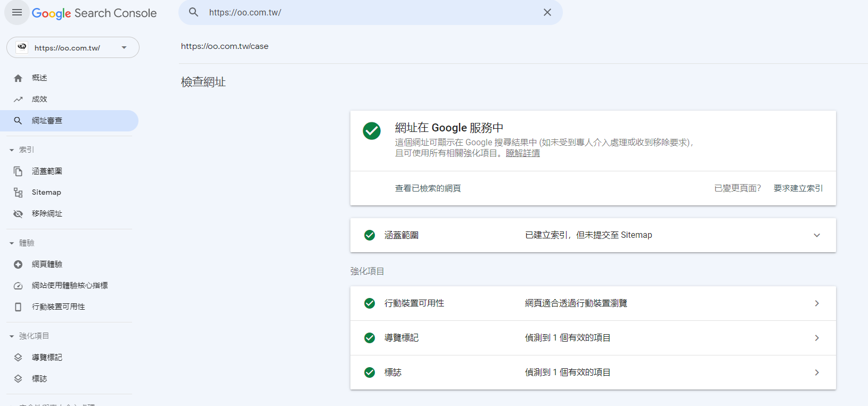868x406 pixels.
Task: Click green check icon on 標誌 row
Action: pos(370,372)
